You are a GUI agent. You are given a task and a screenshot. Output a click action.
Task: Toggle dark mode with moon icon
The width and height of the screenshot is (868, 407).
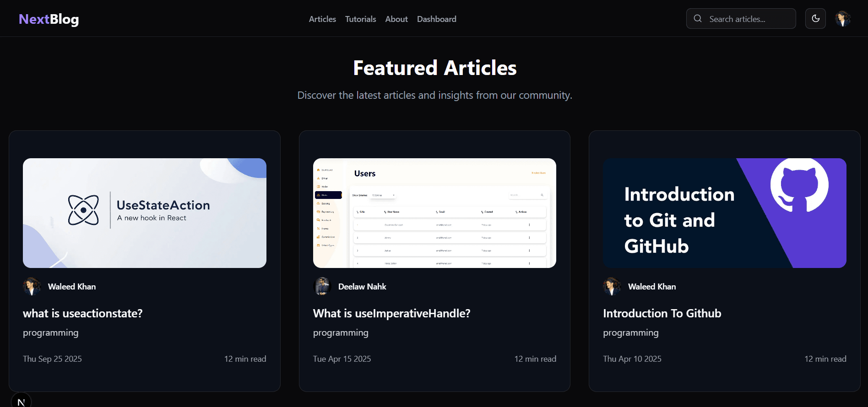click(816, 19)
